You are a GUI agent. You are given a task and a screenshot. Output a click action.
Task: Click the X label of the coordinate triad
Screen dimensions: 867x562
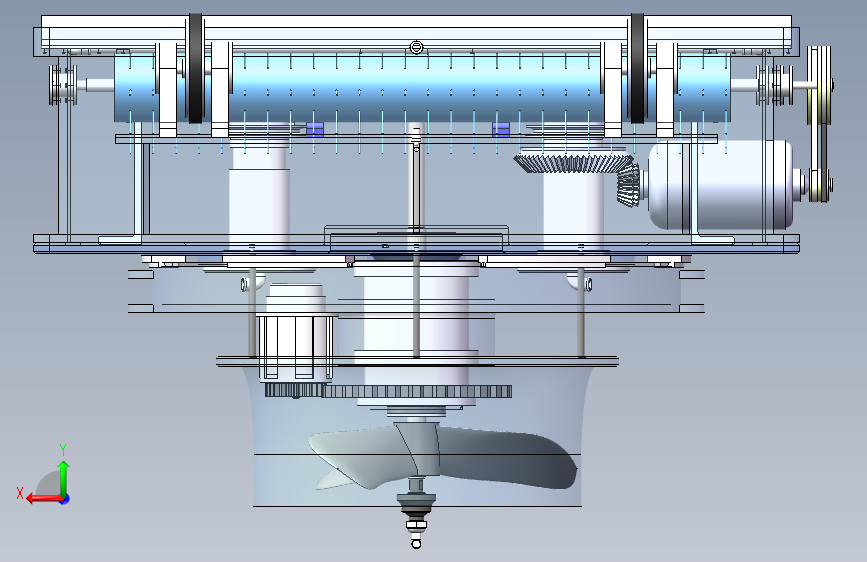tap(20, 493)
